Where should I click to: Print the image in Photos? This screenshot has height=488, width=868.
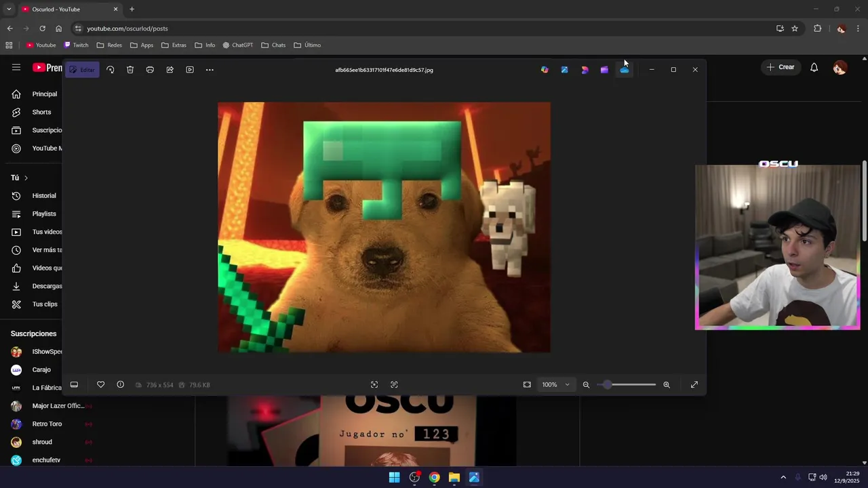click(x=150, y=70)
